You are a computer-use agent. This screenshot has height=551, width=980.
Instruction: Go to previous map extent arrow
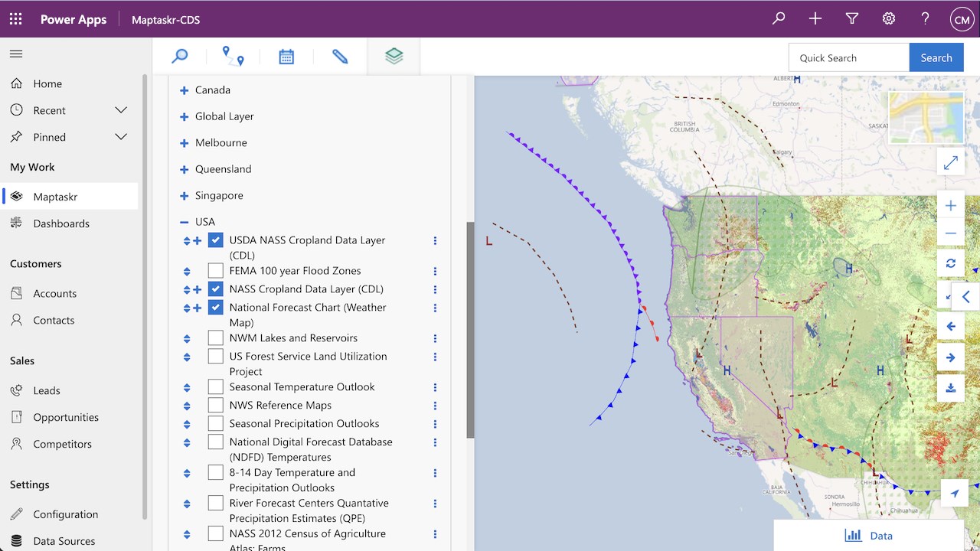(x=951, y=327)
